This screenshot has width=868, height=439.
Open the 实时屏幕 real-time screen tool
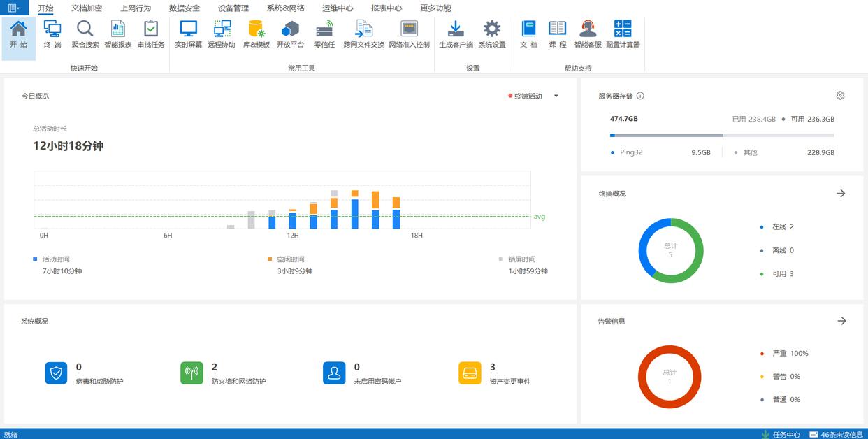[x=188, y=34]
